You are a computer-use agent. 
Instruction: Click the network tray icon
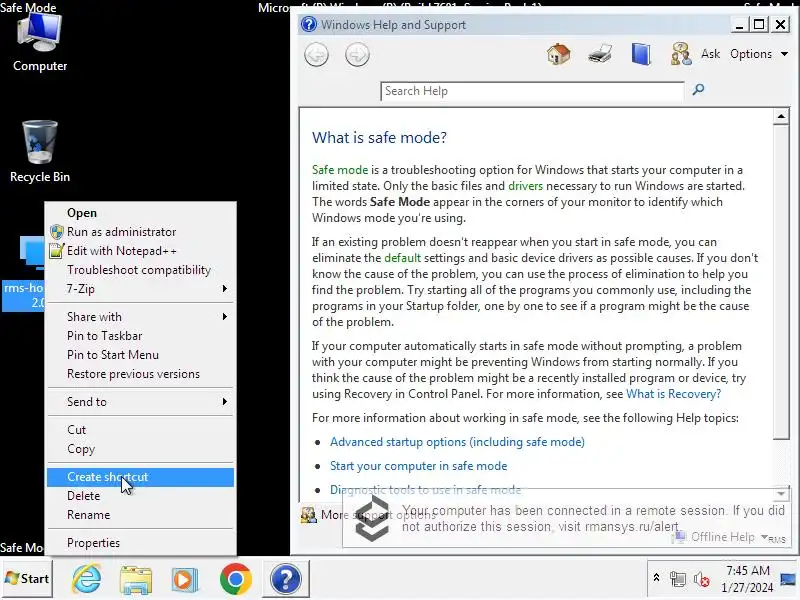[x=678, y=579]
